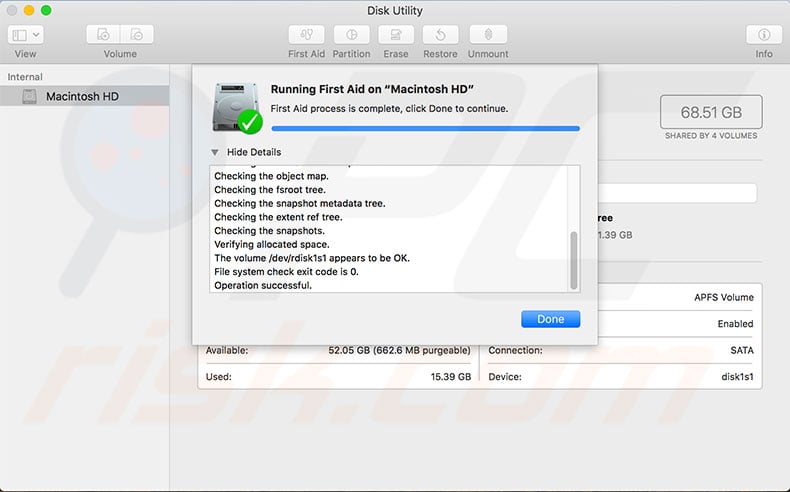790x492 pixels.
Task: Click the 15.39 GB used value
Action: tap(450, 377)
